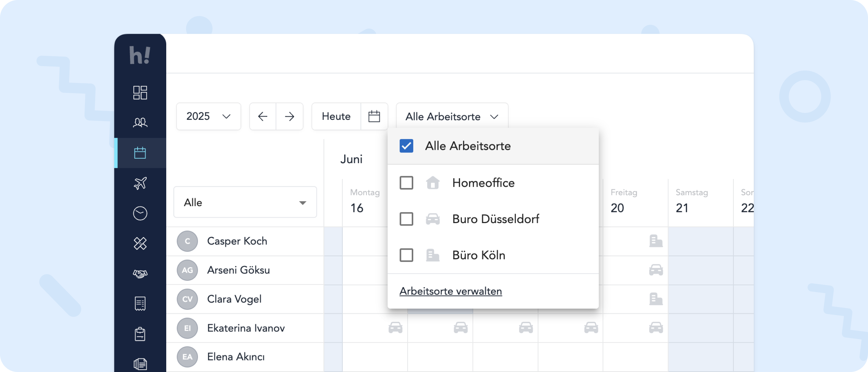Screen dimensions: 868x372
Task: Select the calendar icon in sidebar
Action: tap(140, 153)
